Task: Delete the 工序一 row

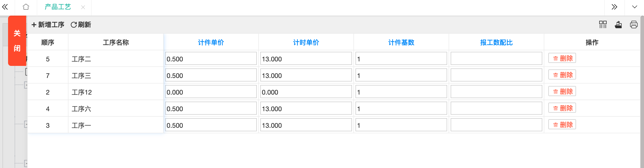Action: tap(562, 125)
